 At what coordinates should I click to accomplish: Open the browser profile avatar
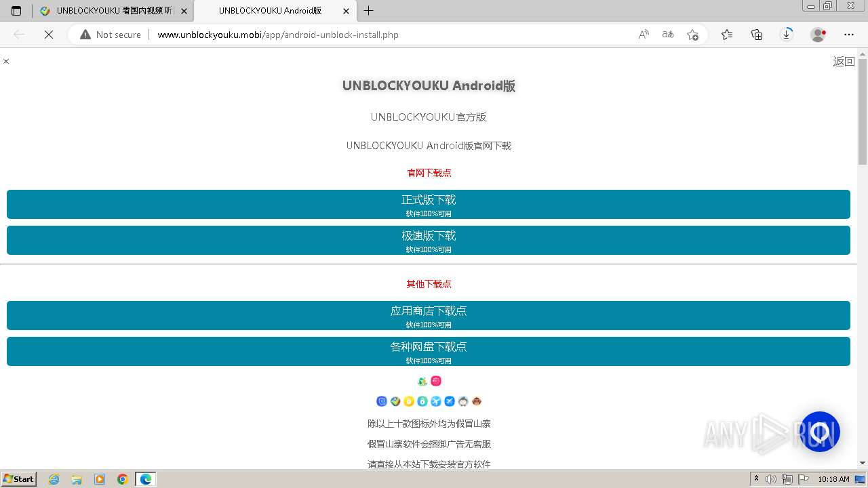[818, 35]
